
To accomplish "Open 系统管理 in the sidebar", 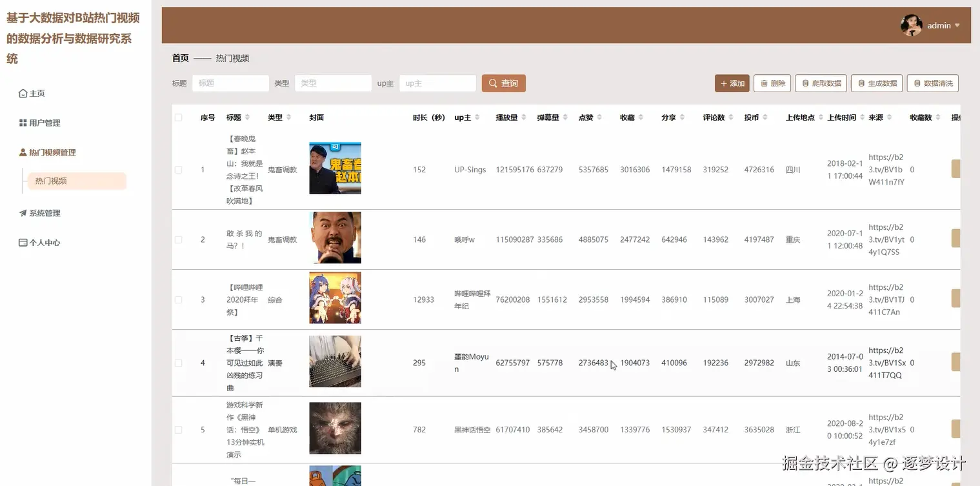I will (x=39, y=213).
